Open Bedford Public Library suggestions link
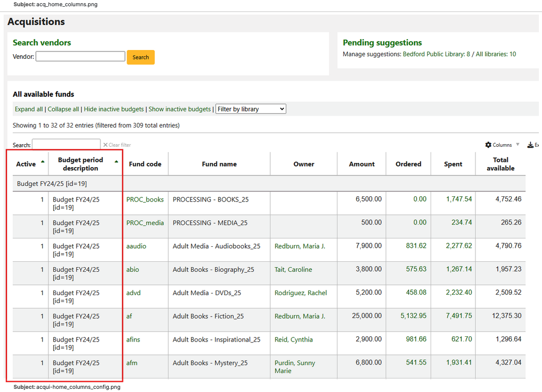The height and width of the screenshot is (392, 542). coord(436,54)
